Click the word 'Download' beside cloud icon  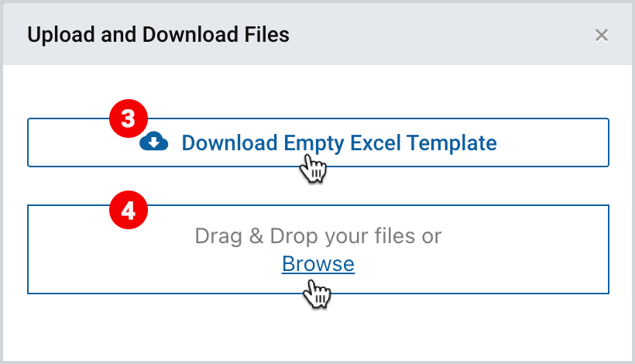(x=230, y=143)
